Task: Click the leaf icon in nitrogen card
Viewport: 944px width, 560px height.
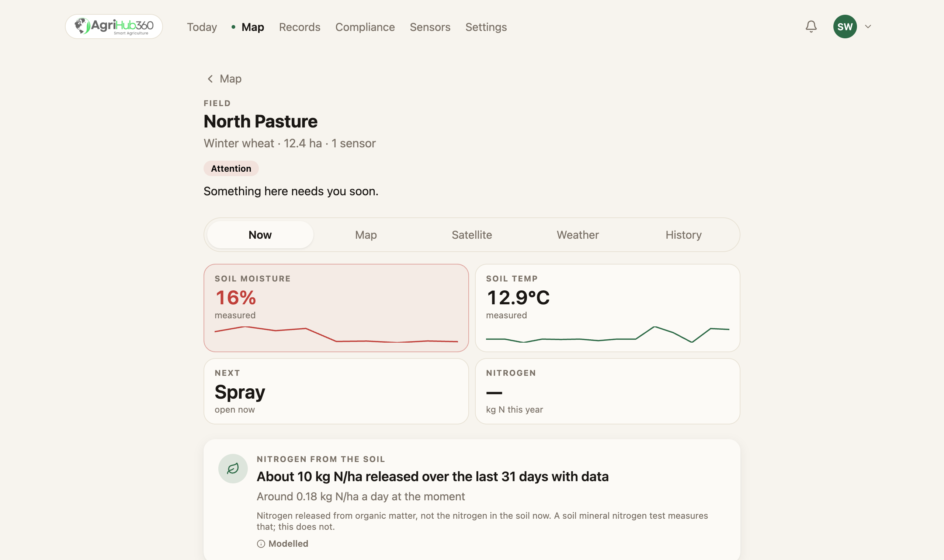Action: pos(233,468)
